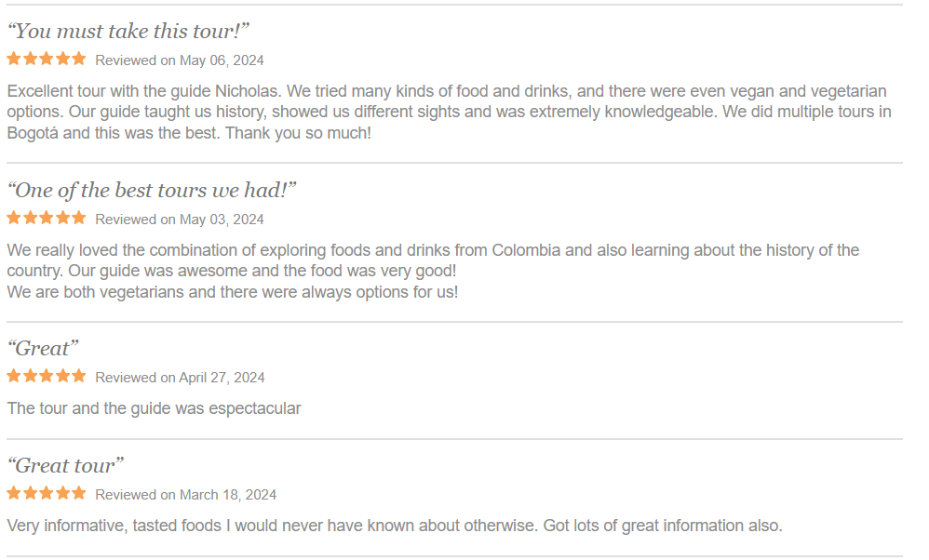The width and height of the screenshot is (929, 560).
Task: Open the "One of the best tours we had!" heading
Action: pyautogui.click(x=152, y=190)
